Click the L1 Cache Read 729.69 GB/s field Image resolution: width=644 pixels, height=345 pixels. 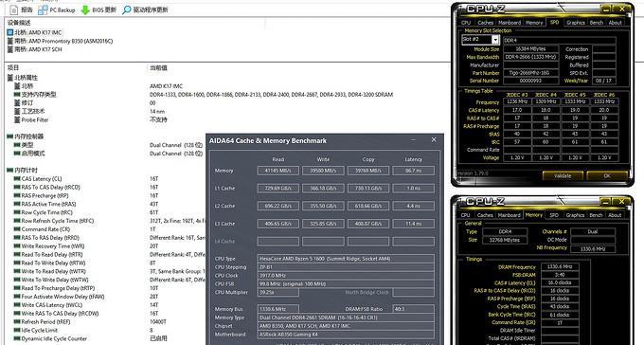[278, 189]
